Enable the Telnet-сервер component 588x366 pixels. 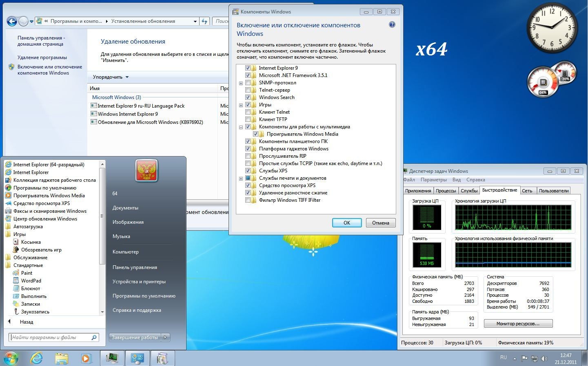pos(248,90)
